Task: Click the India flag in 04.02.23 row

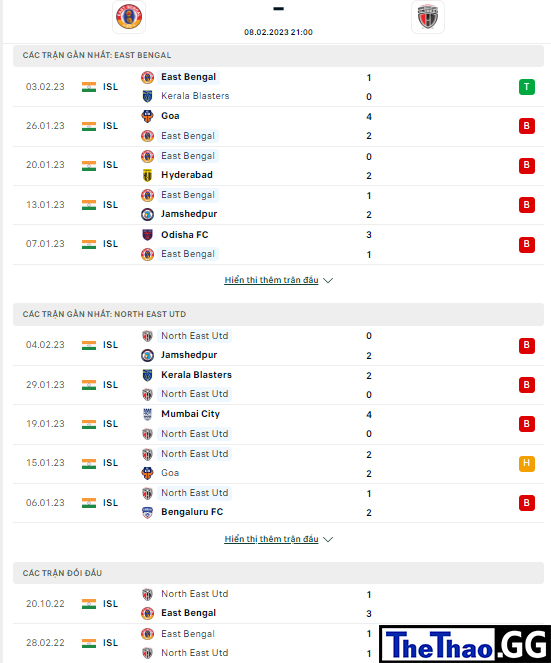Action: pyautogui.click(x=89, y=345)
